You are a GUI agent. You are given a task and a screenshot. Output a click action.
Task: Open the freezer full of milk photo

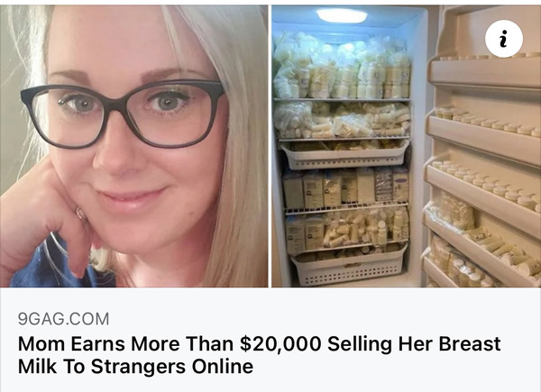tap(406, 146)
